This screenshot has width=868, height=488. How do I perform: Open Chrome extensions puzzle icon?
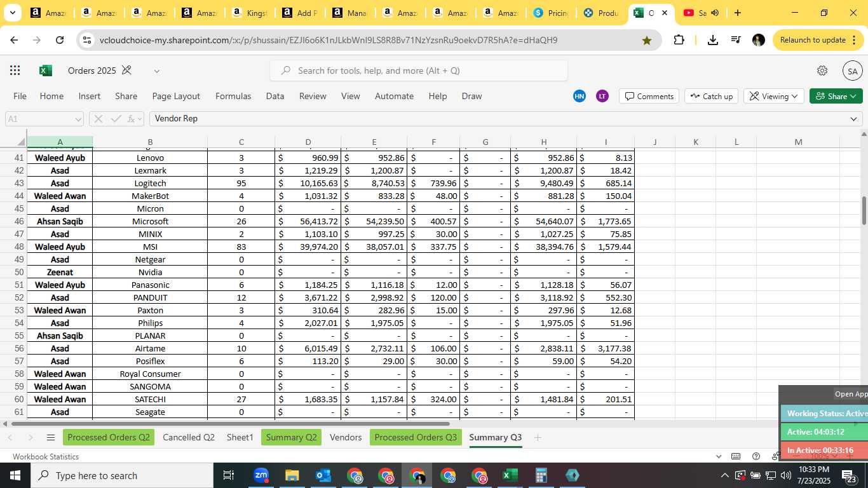[679, 40]
